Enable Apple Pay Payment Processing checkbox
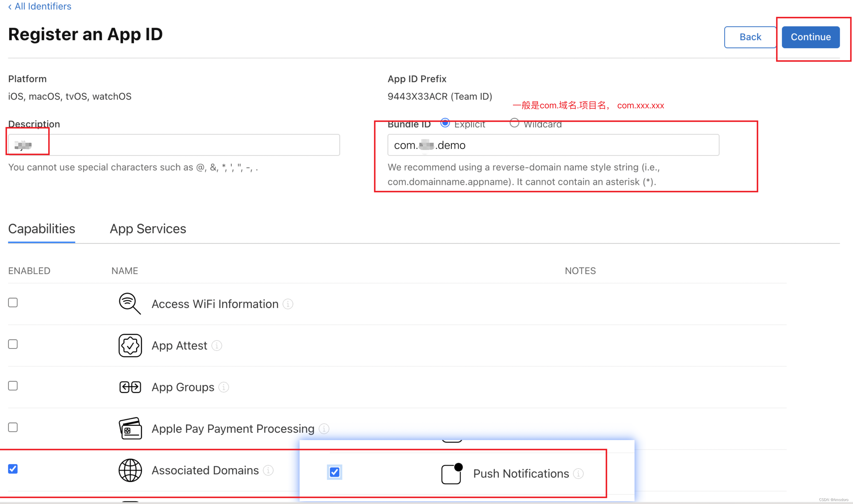Image resolution: width=853 pixels, height=504 pixels. click(13, 427)
